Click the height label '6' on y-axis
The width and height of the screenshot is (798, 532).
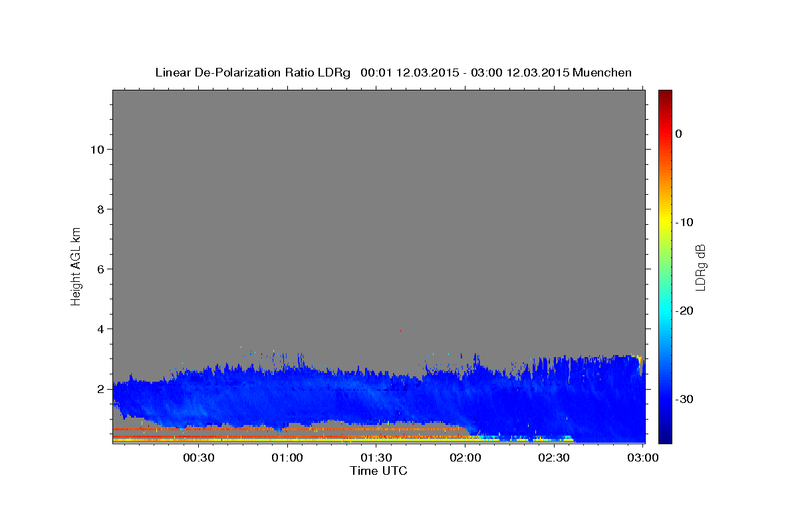point(101,269)
